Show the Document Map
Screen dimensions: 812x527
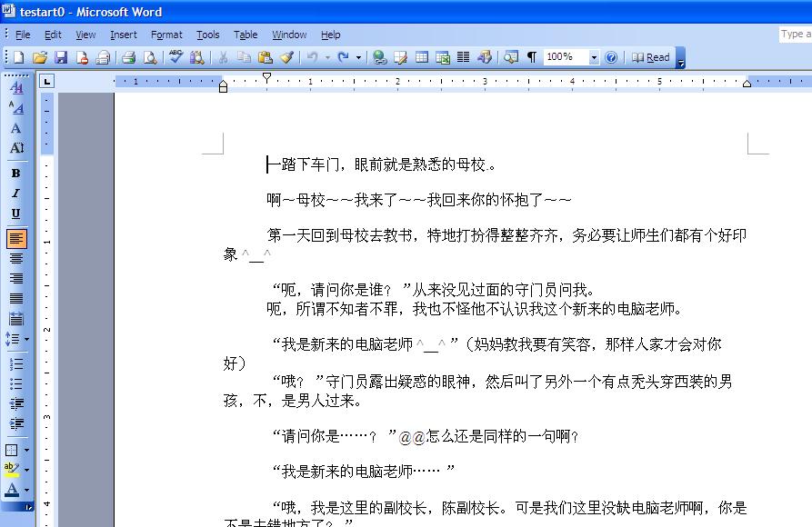click(x=510, y=56)
